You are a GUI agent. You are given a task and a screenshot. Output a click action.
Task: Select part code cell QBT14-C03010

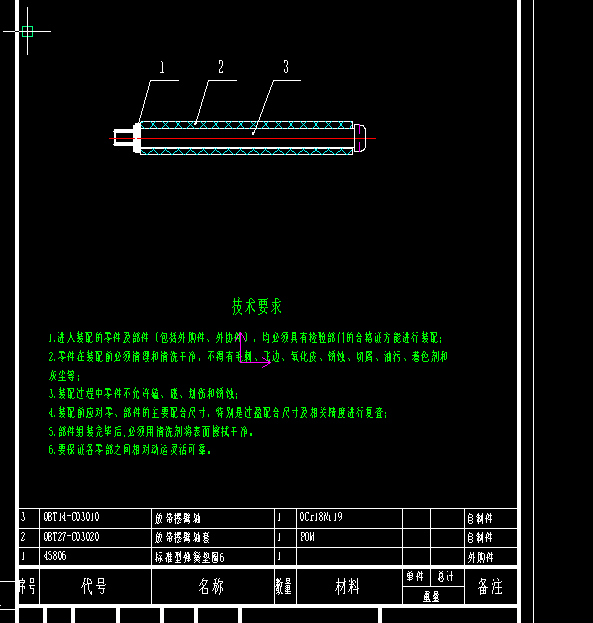(72, 517)
